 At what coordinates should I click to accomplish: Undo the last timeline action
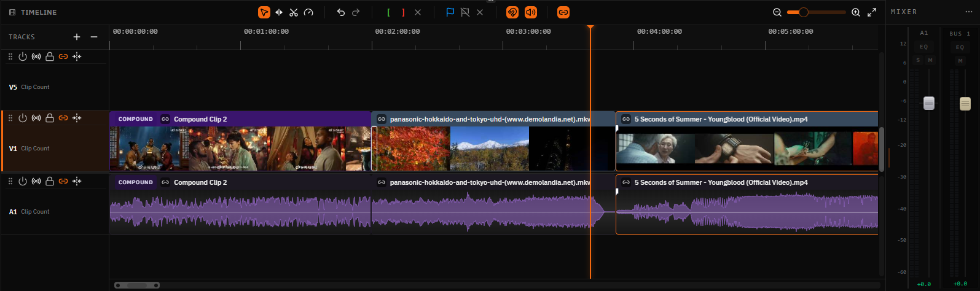(341, 12)
